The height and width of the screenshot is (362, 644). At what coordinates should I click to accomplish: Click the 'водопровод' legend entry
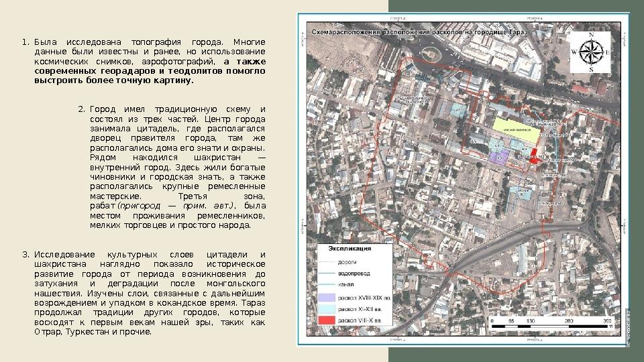tap(354, 273)
